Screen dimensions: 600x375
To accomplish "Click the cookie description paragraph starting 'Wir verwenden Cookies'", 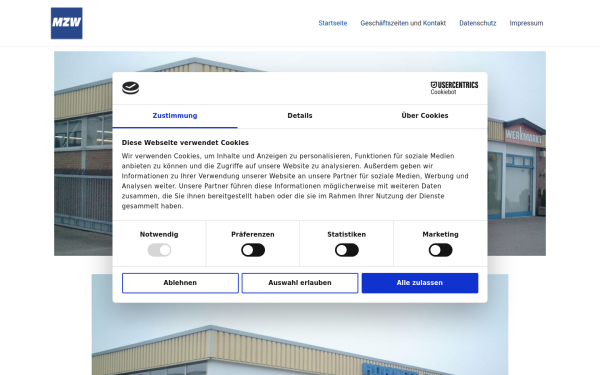I will point(295,181).
